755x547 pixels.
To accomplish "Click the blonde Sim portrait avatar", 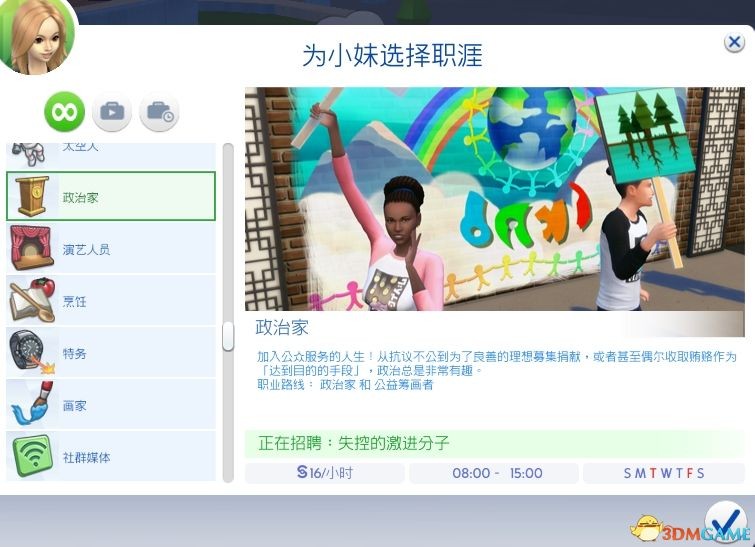I will [x=36, y=37].
